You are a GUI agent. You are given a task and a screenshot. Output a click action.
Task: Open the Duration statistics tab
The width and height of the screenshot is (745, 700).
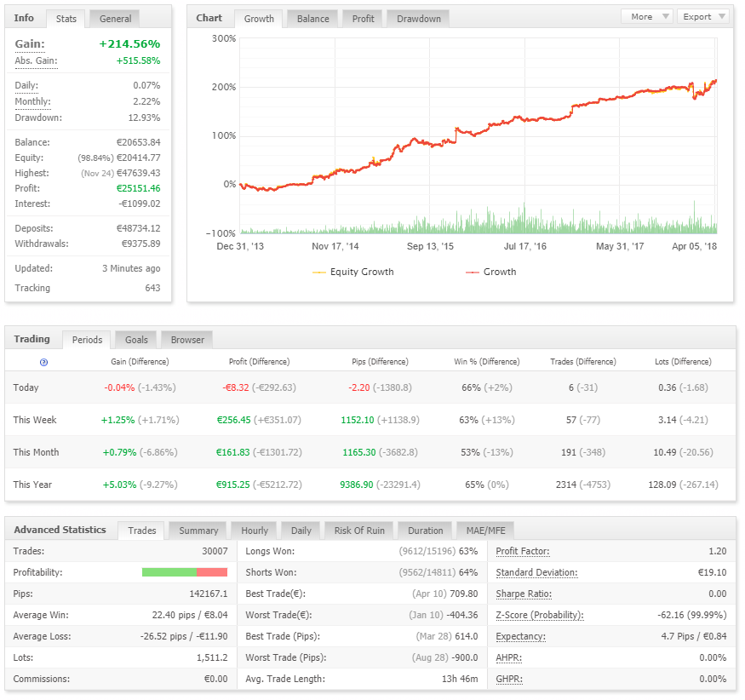425,531
